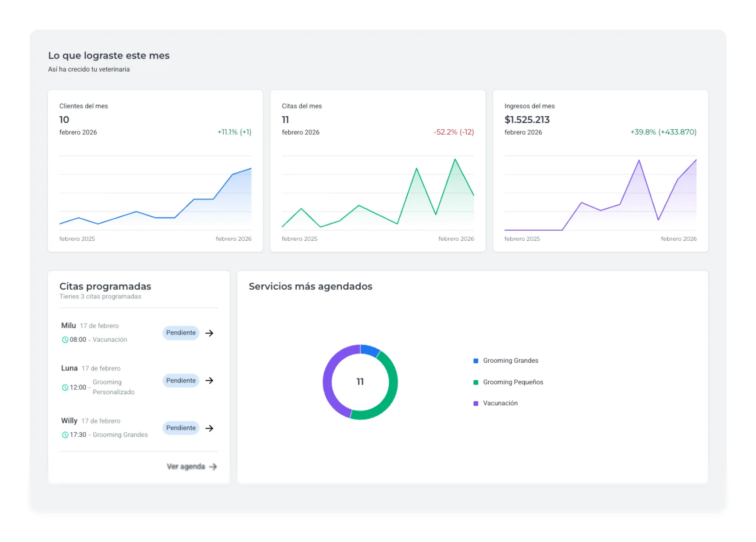Toggle Vacunación legend purple swatch
756x542 pixels.
point(476,403)
